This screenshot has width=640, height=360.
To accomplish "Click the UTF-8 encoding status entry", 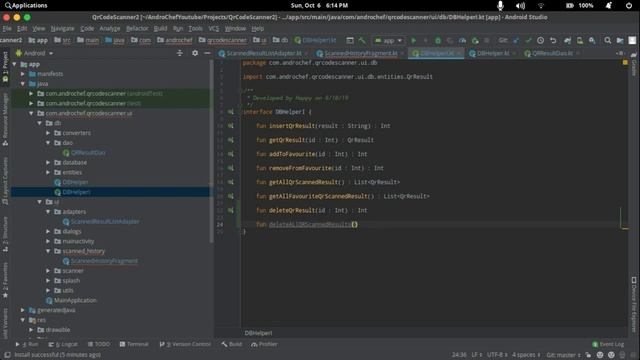I will coord(497,355).
